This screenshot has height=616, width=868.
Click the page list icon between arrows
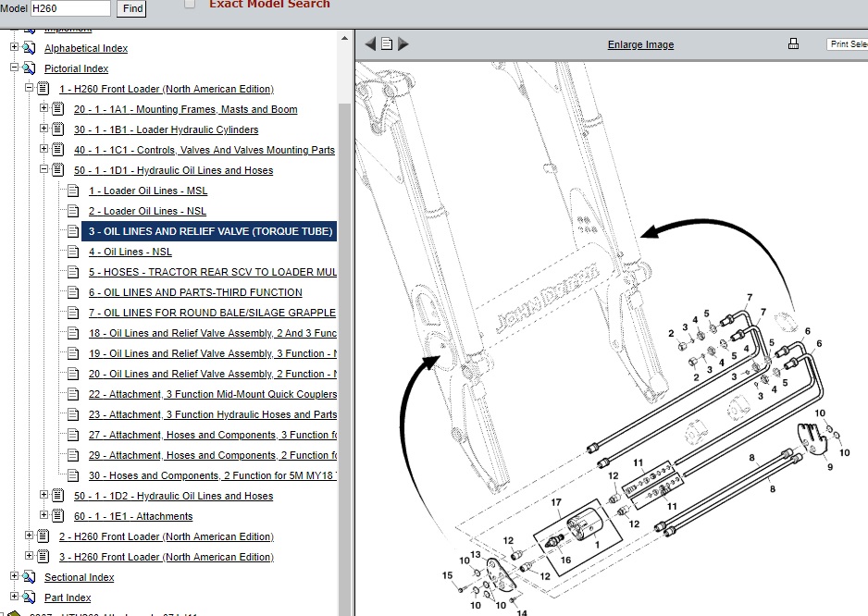[x=387, y=43]
